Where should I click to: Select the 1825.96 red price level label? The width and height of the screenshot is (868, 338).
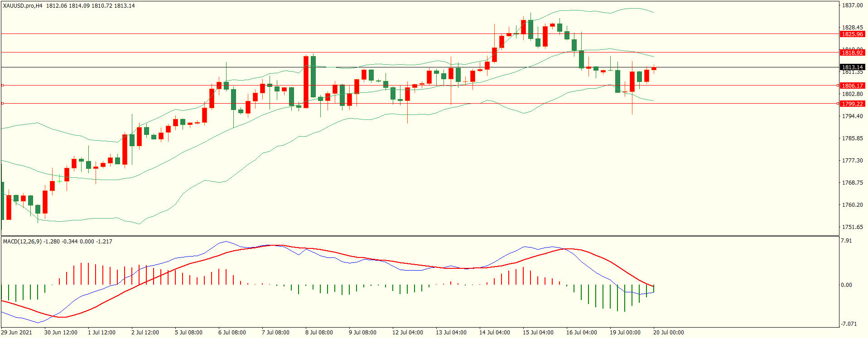(x=852, y=34)
